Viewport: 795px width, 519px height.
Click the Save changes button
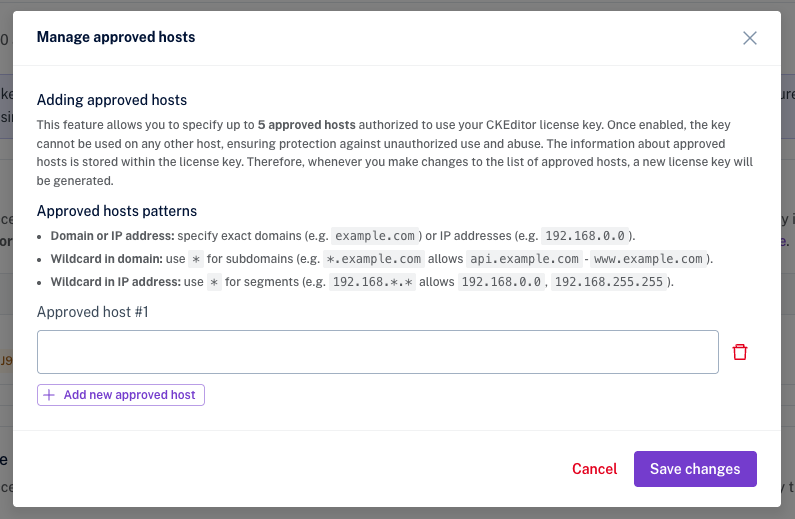point(695,469)
